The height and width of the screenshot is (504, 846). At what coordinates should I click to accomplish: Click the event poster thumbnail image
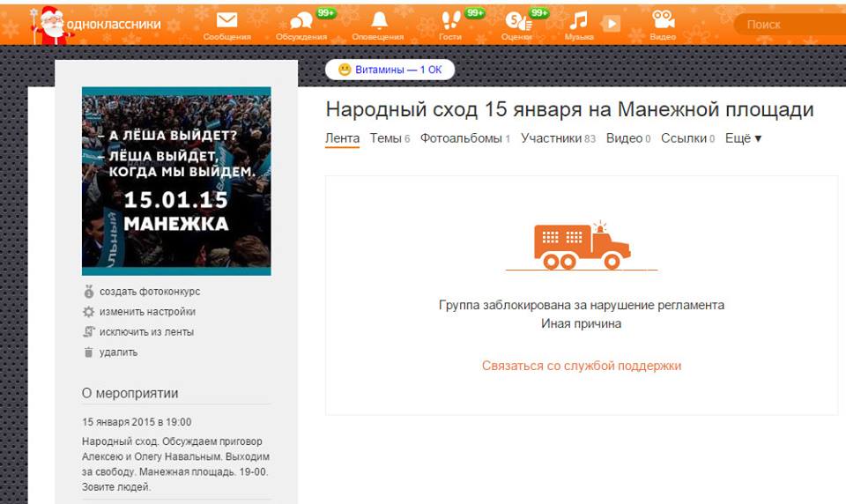tap(176, 181)
